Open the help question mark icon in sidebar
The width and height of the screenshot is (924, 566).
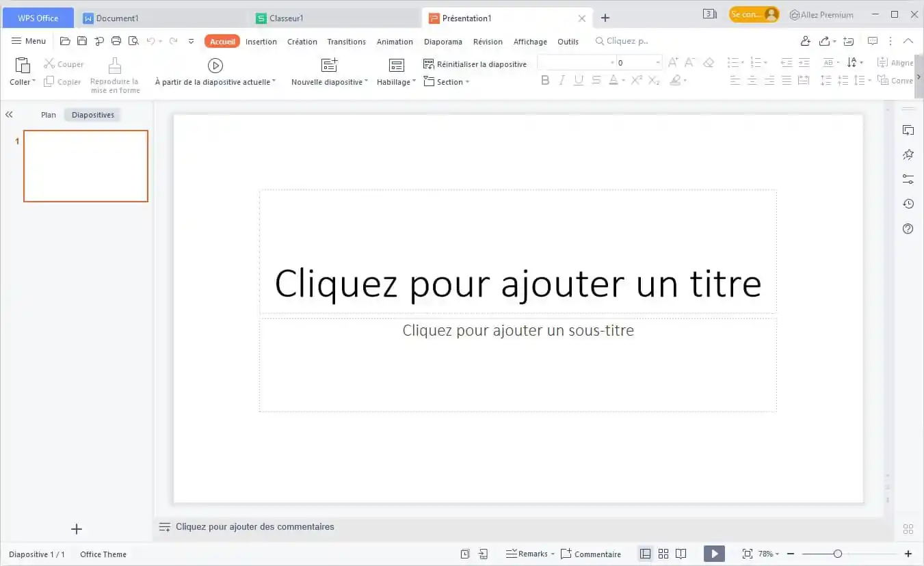click(908, 229)
